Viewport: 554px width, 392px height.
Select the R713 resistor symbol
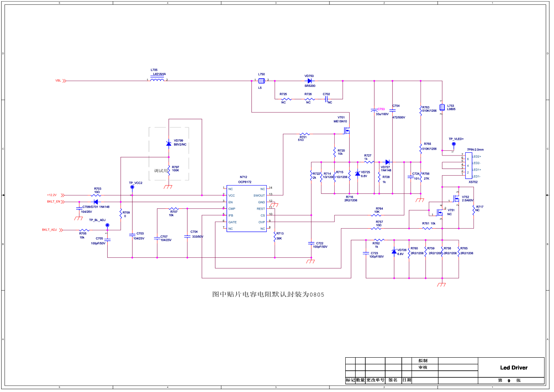tap(275, 236)
